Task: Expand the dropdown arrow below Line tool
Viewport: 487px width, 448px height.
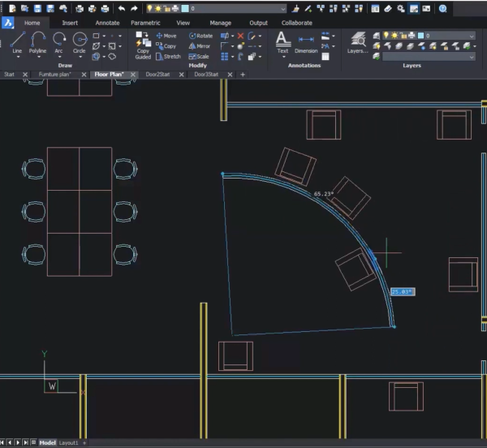Action: [17, 57]
